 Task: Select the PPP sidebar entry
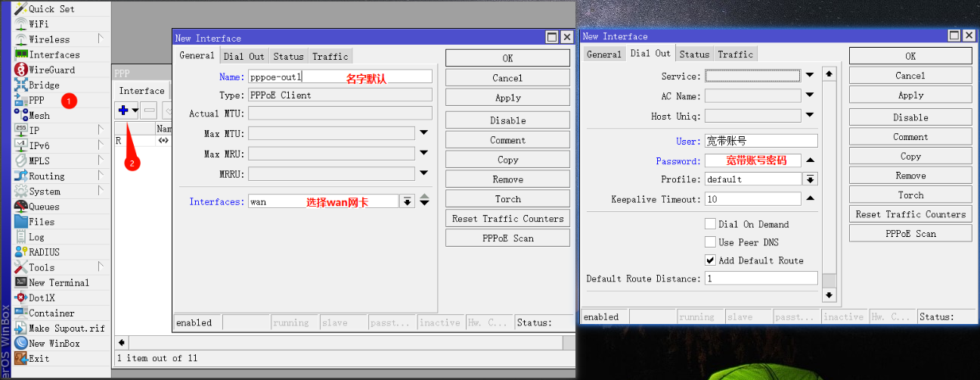[x=36, y=100]
